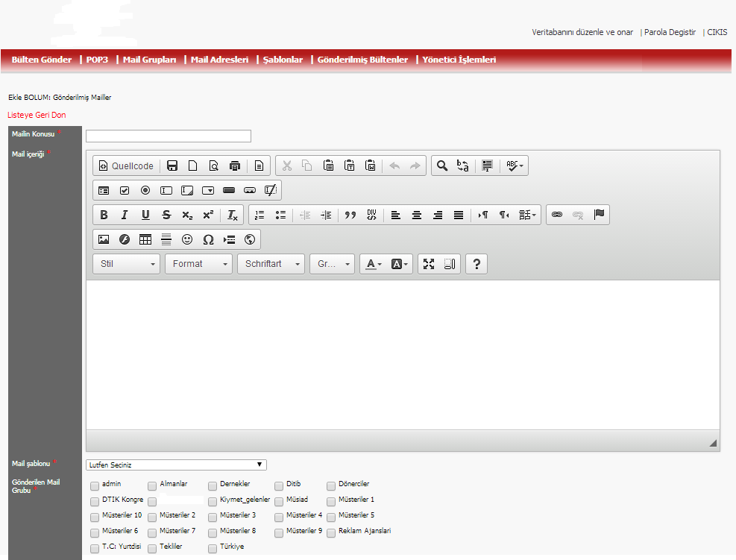Click Listeye Geri Don link
The width and height of the screenshot is (736, 560).
click(37, 115)
